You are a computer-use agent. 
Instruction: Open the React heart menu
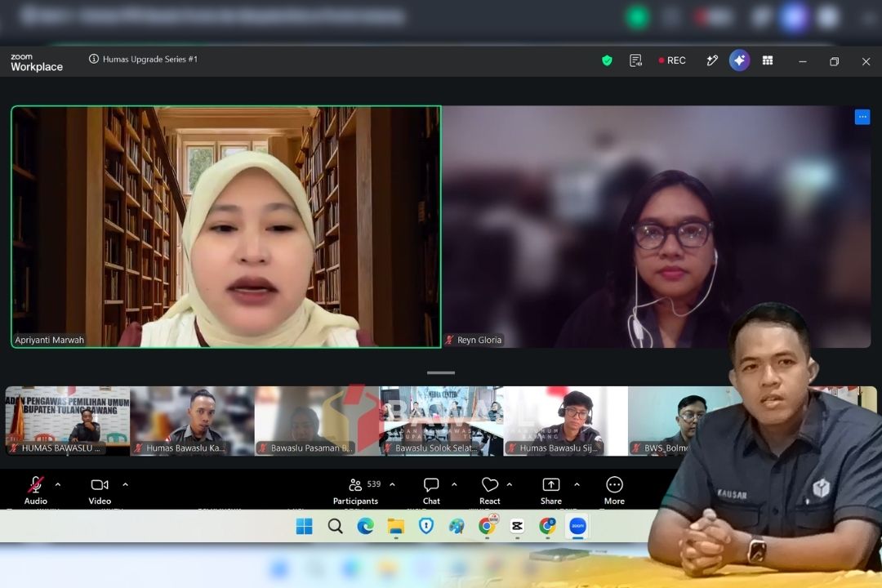[490, 491]
